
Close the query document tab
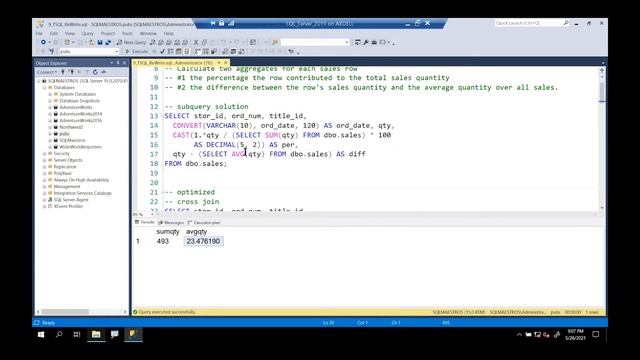[225, 63]
